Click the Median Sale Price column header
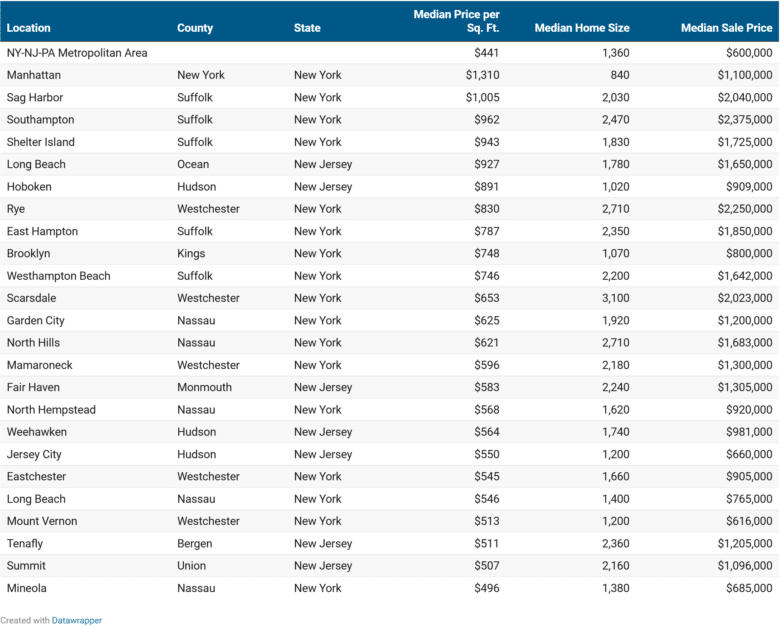The height and width of the screenshot is (627, 780). tap(726, 28)
